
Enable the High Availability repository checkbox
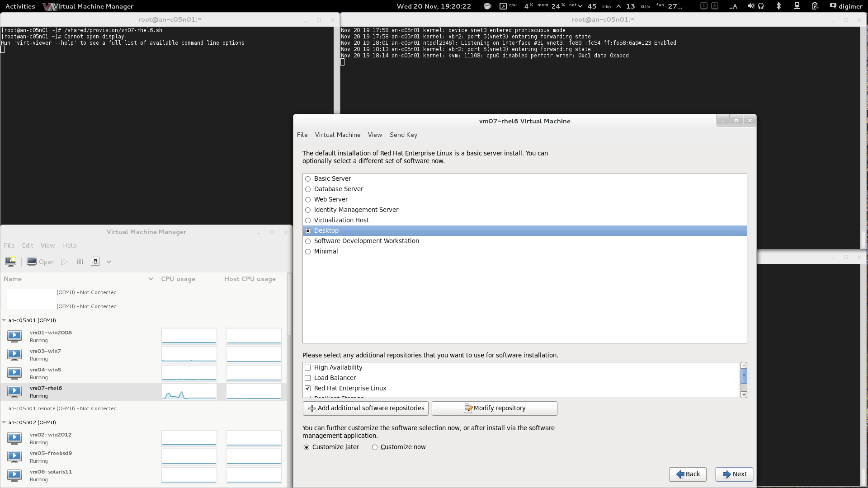[x=308, y=368]
